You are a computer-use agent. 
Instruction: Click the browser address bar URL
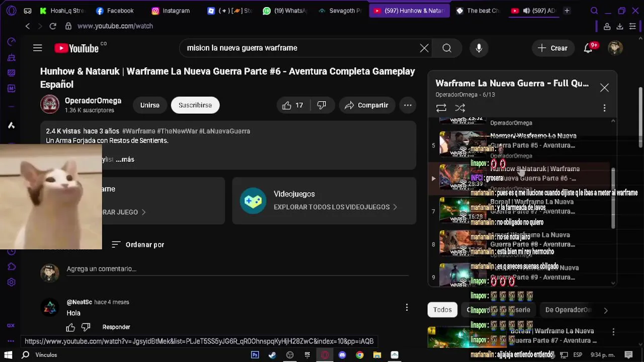(x=115, y=26)
